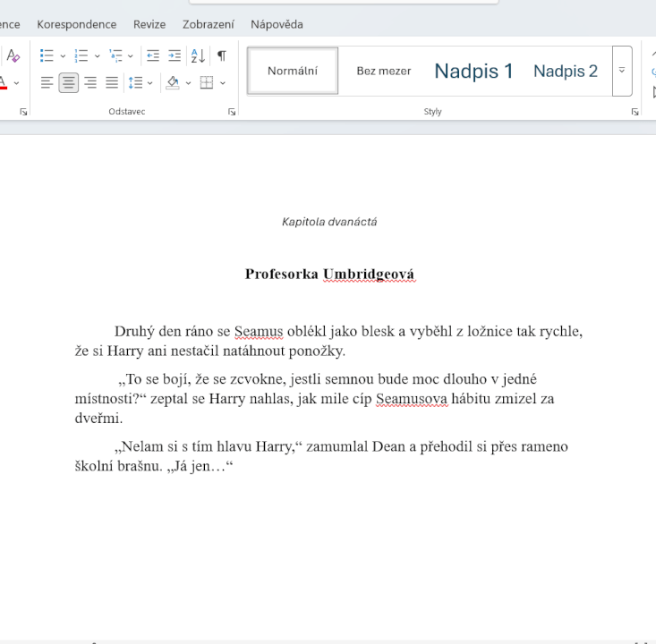Open Styly pane launcher
The height and width of the screenshot is (644, 656).
click(x=635, y=112)
